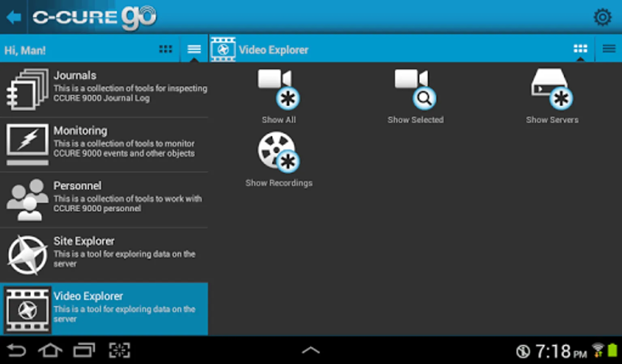Click the Hi, Man! greeting

click(x=25, y=50)
